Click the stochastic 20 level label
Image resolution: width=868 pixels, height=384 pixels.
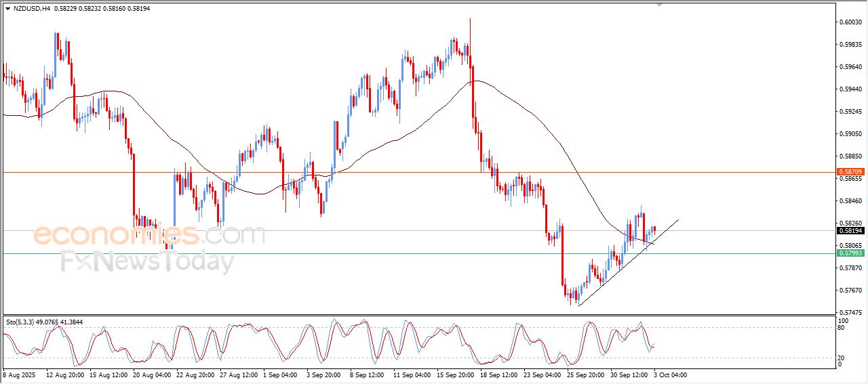842,358
